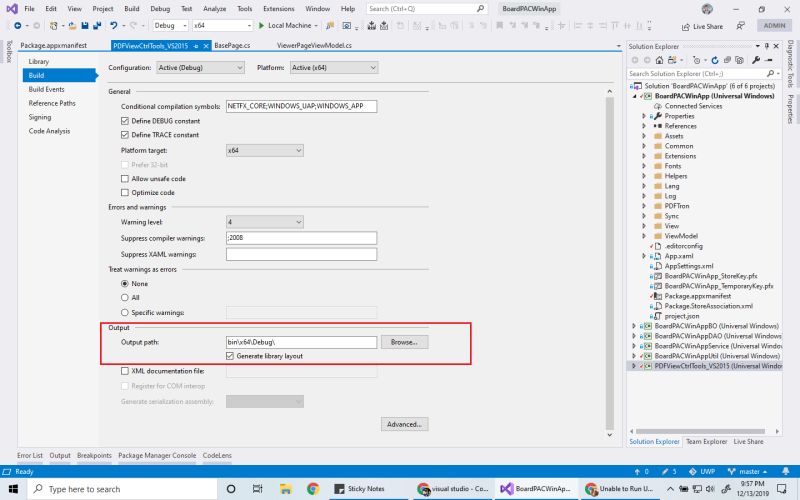
Task: Click the Undo toolbar icon
Action: pyautogui.click(x=113, y=26)
